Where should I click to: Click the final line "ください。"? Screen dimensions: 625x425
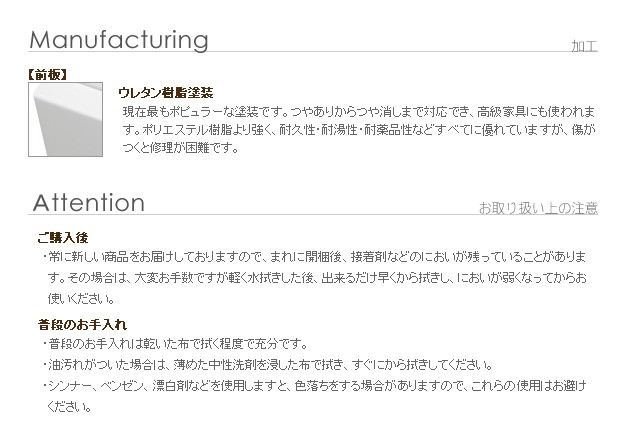click(x=71, y=406)
